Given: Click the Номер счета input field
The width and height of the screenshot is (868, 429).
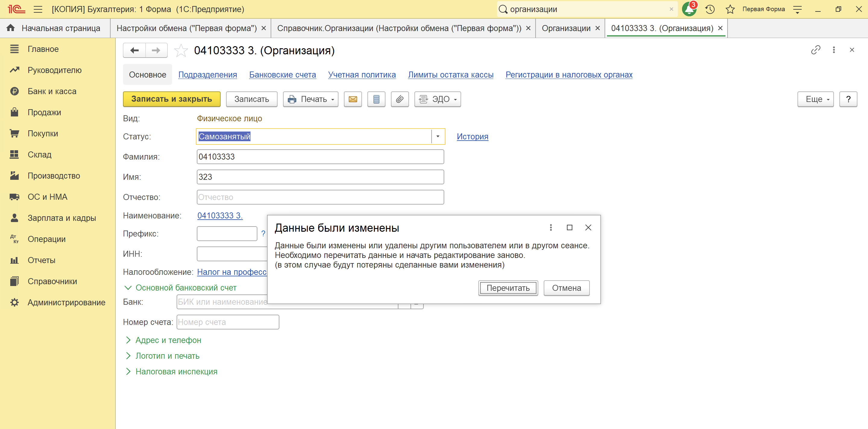Looking at the screenshot, I should click(228, 322).
